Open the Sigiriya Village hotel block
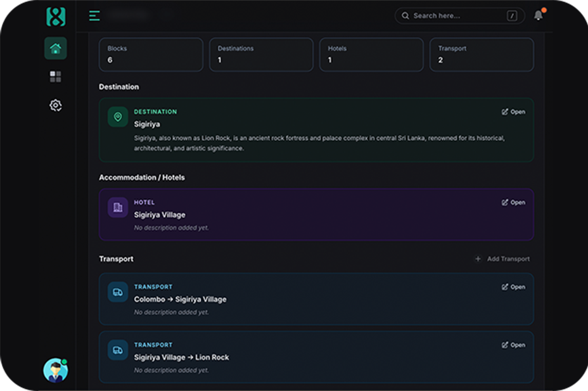588x391 pixels. pyautogui.click(x=513, y=202)
